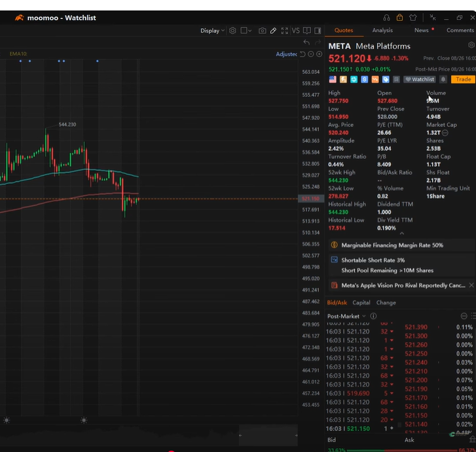476x452 pixels.
Task: Click the chart timeline navigator bar
Action: click(x=268, y=435)
